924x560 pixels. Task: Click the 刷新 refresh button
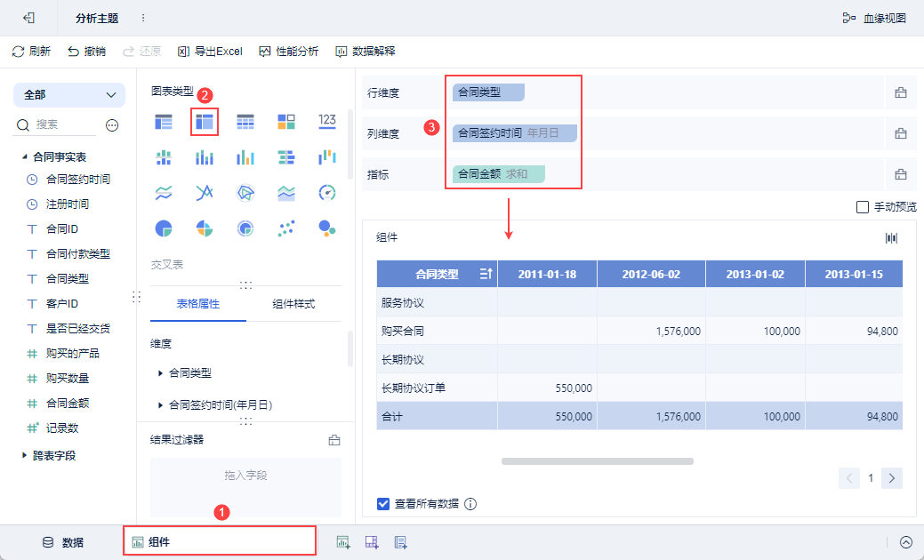pyautogui.click(x=31, y=52)
